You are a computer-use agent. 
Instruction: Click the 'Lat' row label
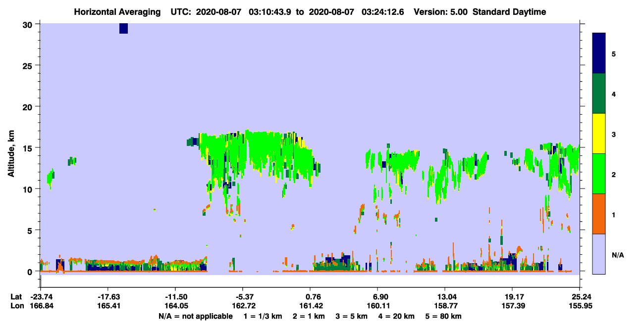tap(16, 297)
